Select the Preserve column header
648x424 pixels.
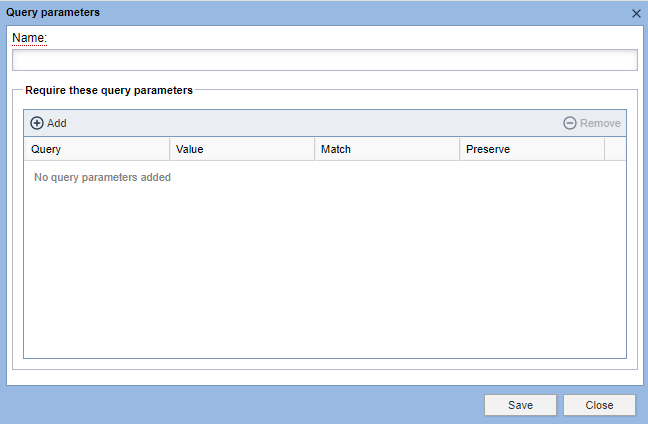coord(532,149)
